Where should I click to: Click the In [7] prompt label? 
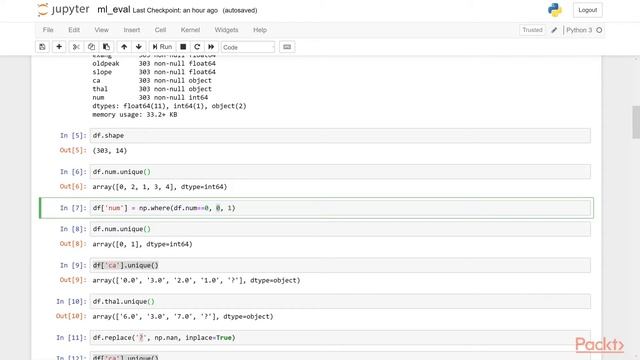[73, 208]
